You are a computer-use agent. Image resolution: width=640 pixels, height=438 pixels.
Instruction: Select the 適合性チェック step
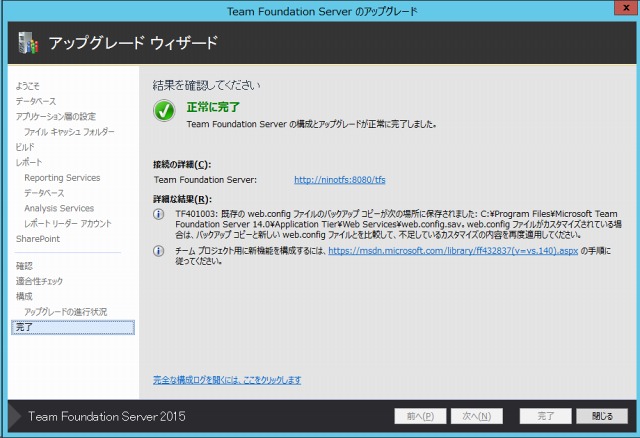(x=39, y=281)
